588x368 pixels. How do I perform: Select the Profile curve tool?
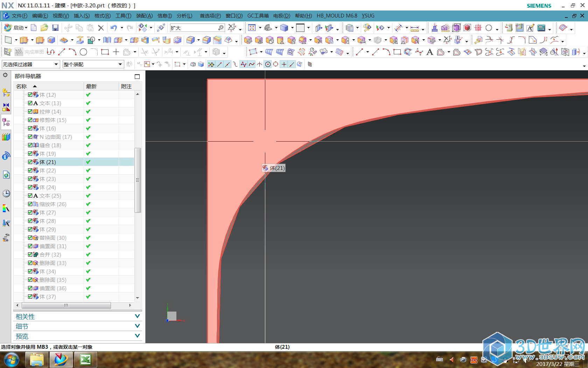[x=51, y=52]
